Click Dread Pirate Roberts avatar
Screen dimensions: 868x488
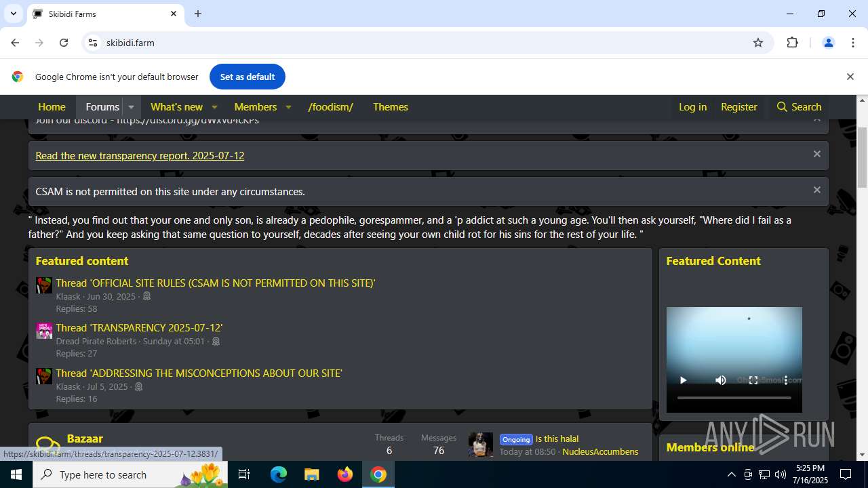[44, 331]
